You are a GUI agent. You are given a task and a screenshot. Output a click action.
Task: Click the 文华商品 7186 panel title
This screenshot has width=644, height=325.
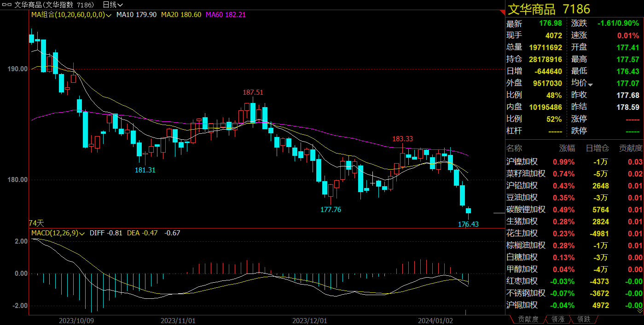point(549,9)
